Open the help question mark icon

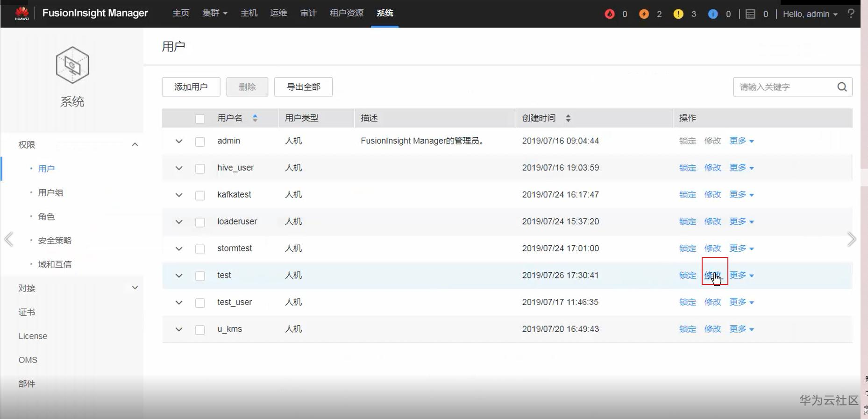point(851,14)
